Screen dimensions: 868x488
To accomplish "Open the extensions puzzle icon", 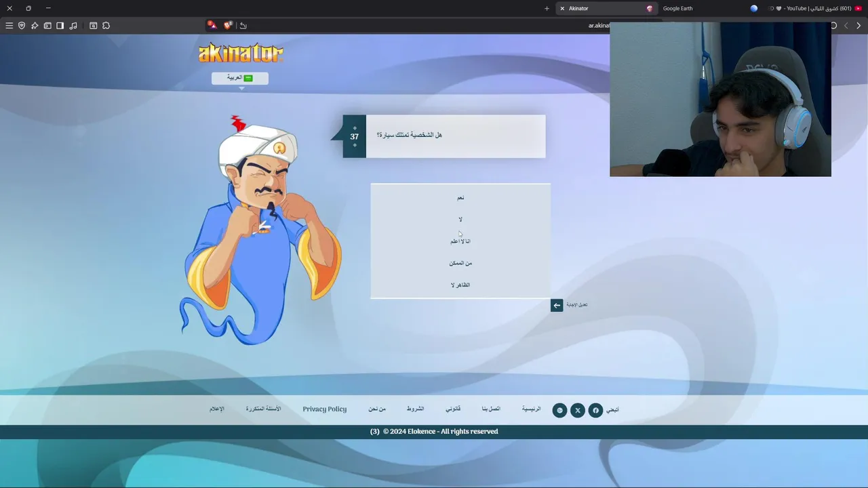I will [106, 26].
